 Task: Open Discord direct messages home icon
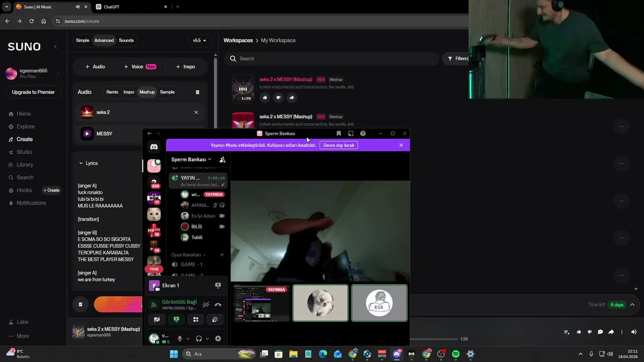coord(154,147)
